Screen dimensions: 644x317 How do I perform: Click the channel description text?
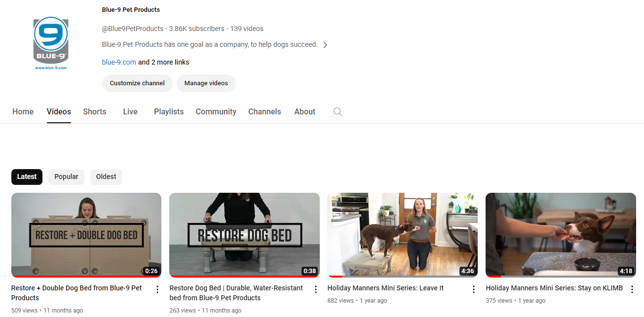pyautogui.click(x=210, y=44)
